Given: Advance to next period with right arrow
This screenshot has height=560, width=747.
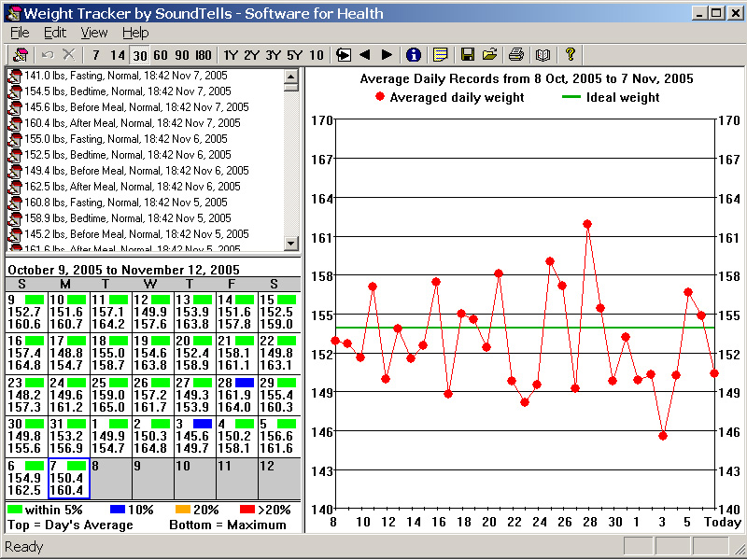Looking at the screenshot, I should tap(387, 55).
